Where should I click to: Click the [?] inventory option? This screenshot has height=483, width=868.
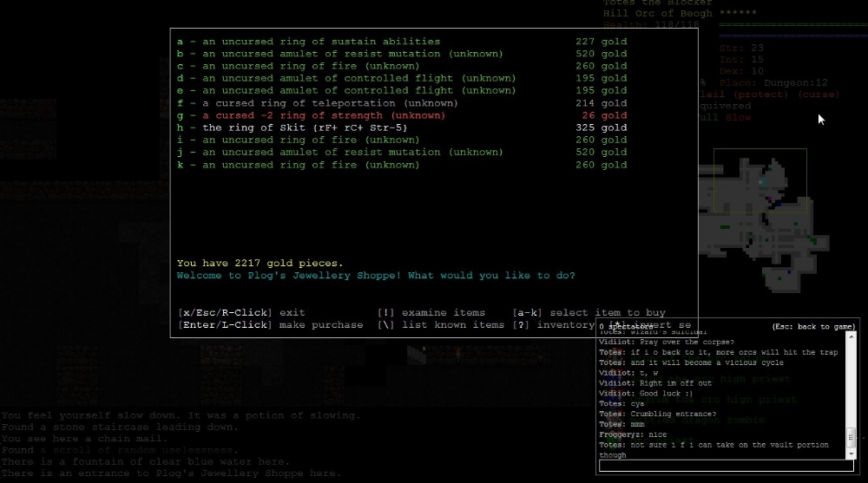554,325
